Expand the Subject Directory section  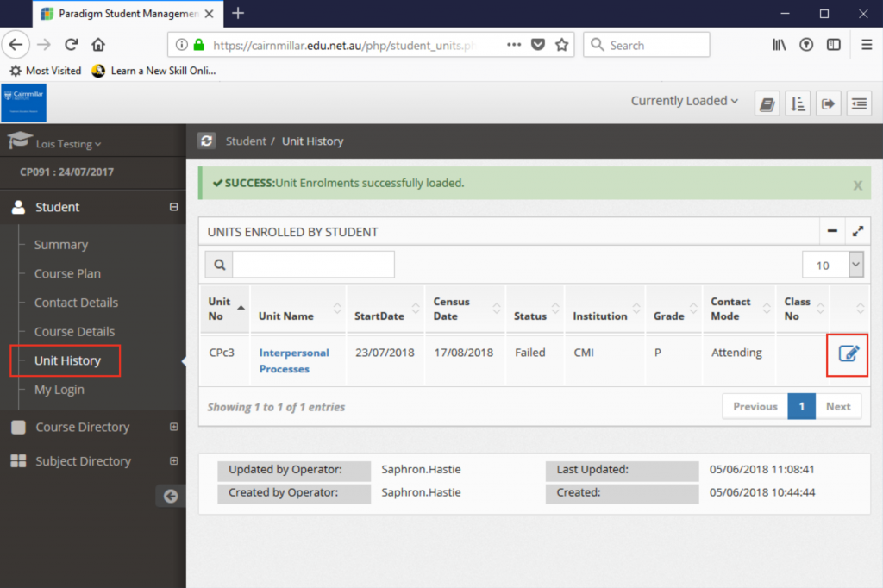pos(173,460)
